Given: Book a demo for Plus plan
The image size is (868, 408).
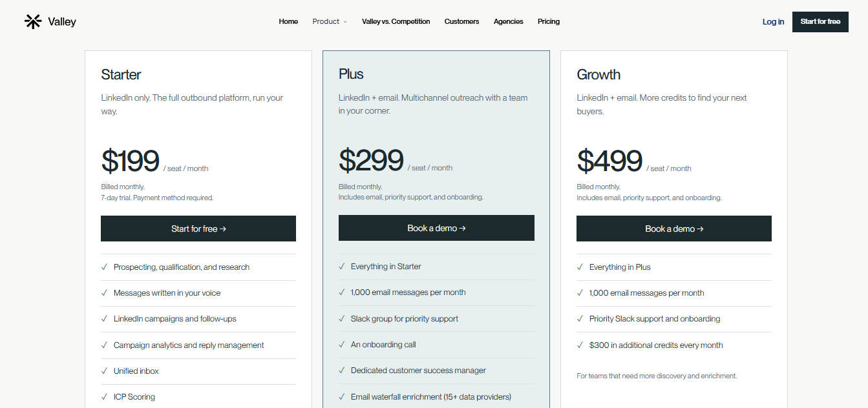Looking at the screenshot, I should [436, 228].
